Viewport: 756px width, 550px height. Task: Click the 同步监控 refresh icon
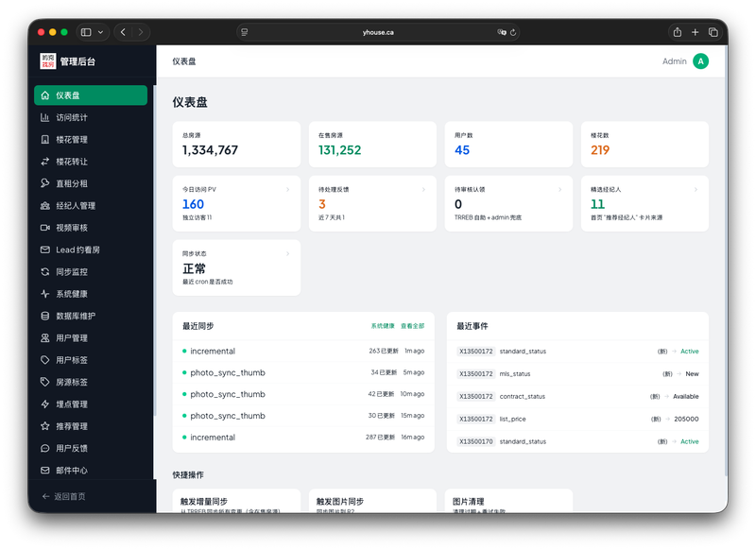(x=44, y=272)
